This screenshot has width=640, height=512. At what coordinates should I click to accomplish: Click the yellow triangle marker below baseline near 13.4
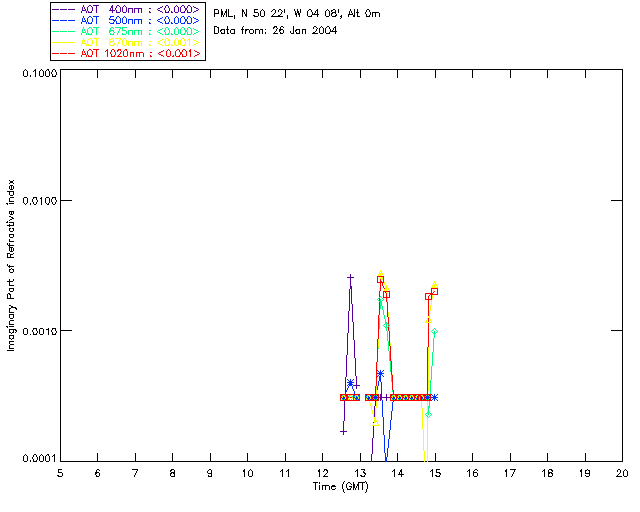pyautogui.click(x=376, y=423)
